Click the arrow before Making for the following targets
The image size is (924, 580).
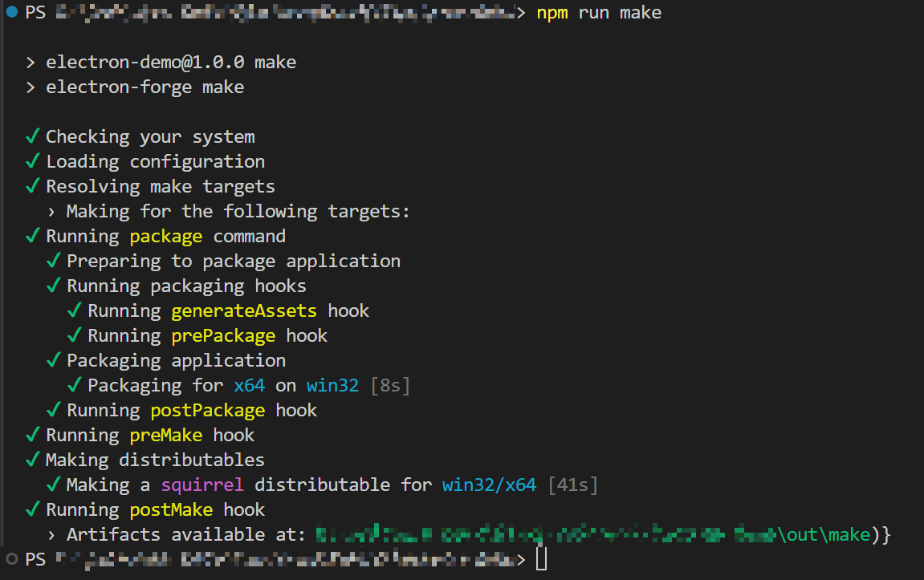[x=52, y=212]
